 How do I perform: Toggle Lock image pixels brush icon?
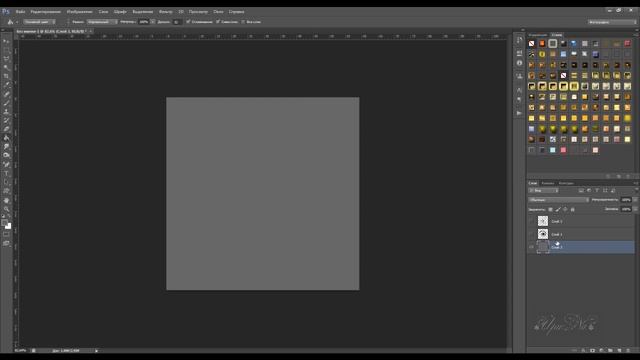(558, 209)
